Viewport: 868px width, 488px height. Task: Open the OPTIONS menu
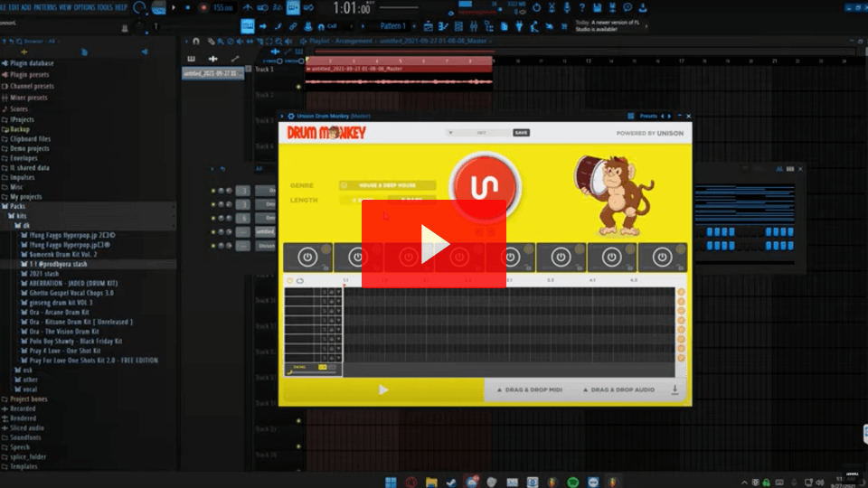click(84, 7)
